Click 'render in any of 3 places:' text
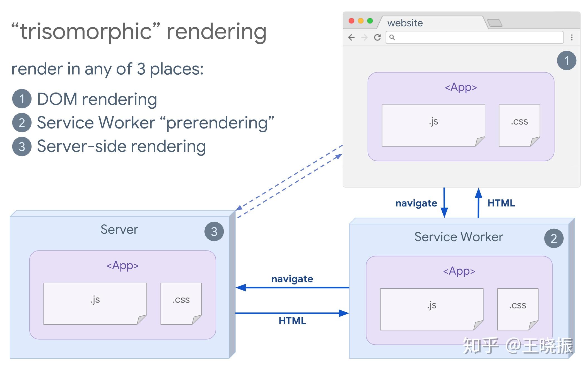The height and width of the screenshot is (370, 588). click(108, 69)
